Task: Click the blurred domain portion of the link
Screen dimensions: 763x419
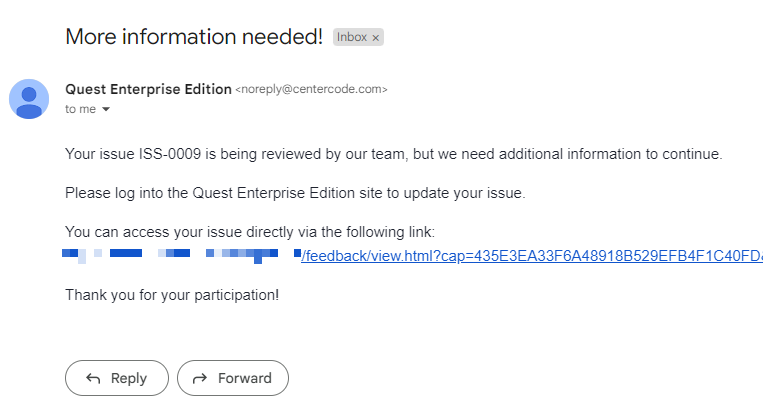Action: (x=181, y=255)
